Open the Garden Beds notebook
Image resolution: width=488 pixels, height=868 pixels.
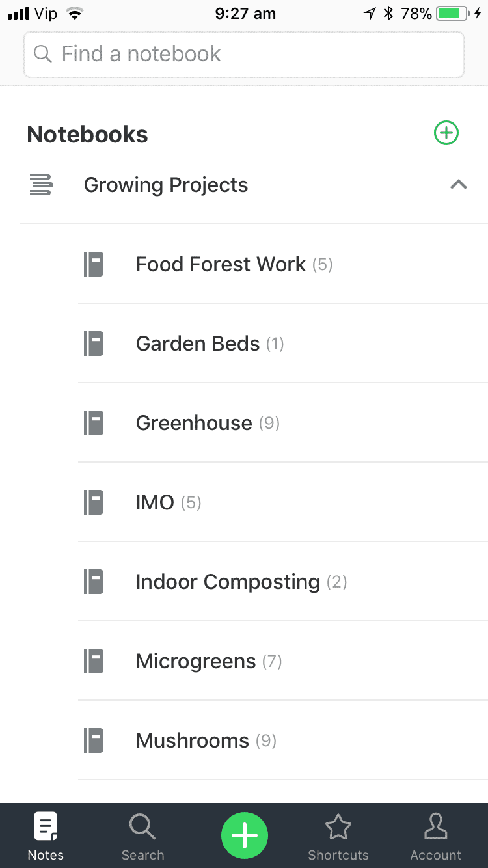(x=283, y=344)
